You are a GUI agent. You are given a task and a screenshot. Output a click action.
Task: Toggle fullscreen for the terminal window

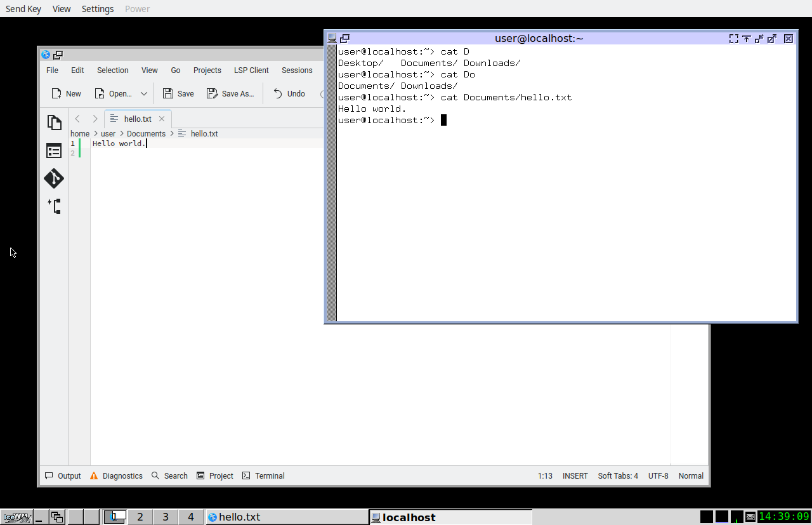(734, 38)
